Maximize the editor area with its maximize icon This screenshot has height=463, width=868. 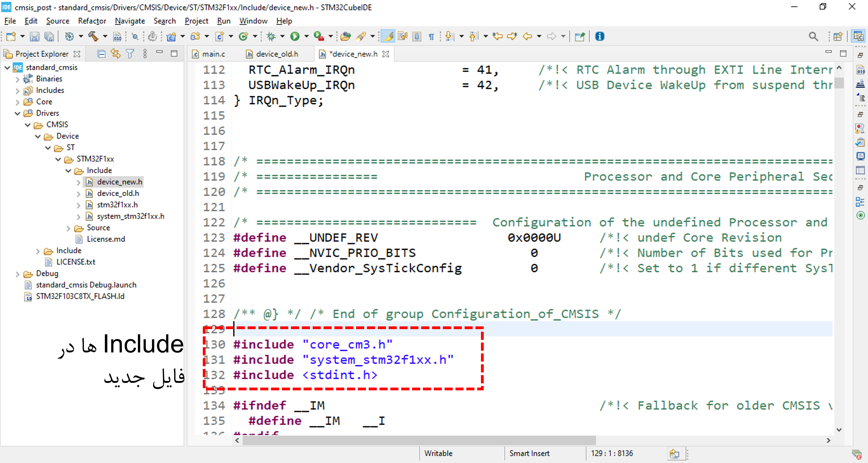[x=843, y=53]
